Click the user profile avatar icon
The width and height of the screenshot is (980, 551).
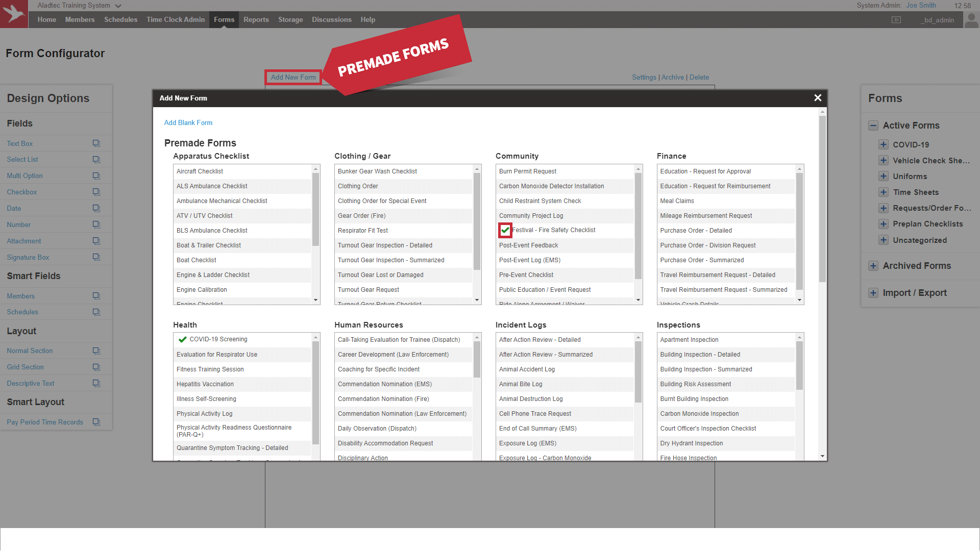[971, 20]
